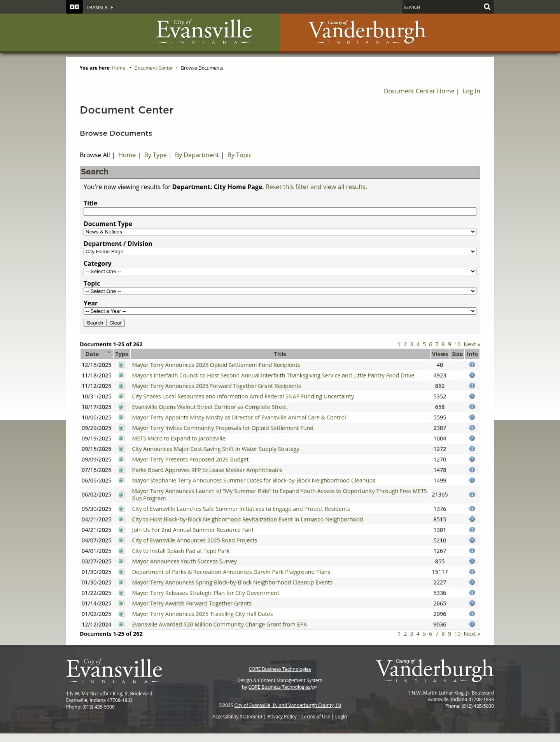
Task: Click the Clear button
Action: click(x=115, y=323)
